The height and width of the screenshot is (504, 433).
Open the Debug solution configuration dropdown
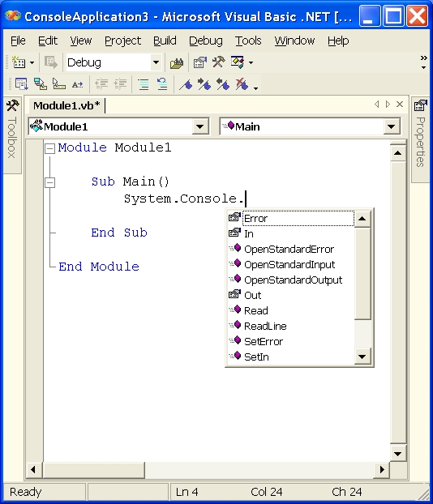pos(156,62)
